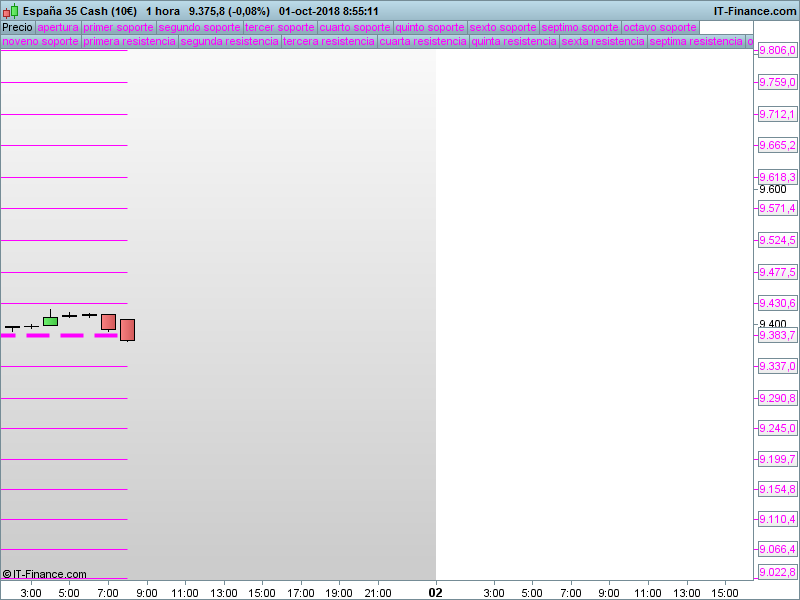Screen dimensions: 800x600
Task: Click the 9.430,6 price level tag
Action: pyautogui.click(x=777, y=304)
